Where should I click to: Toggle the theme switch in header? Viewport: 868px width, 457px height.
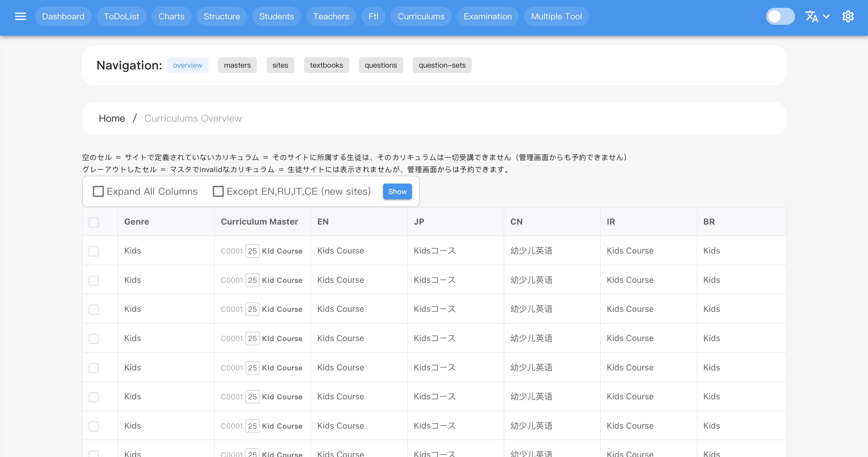[x=781, y=16]
